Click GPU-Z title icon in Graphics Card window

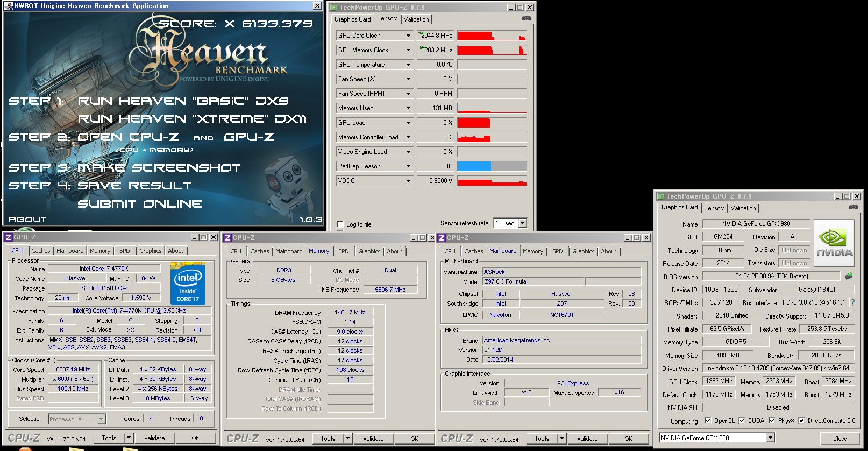(661, 196)
